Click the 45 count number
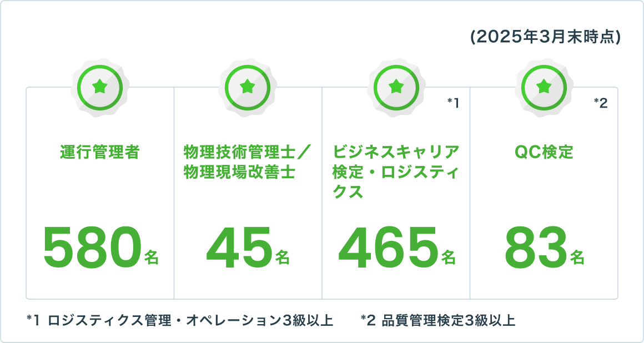 coord(239,246)
